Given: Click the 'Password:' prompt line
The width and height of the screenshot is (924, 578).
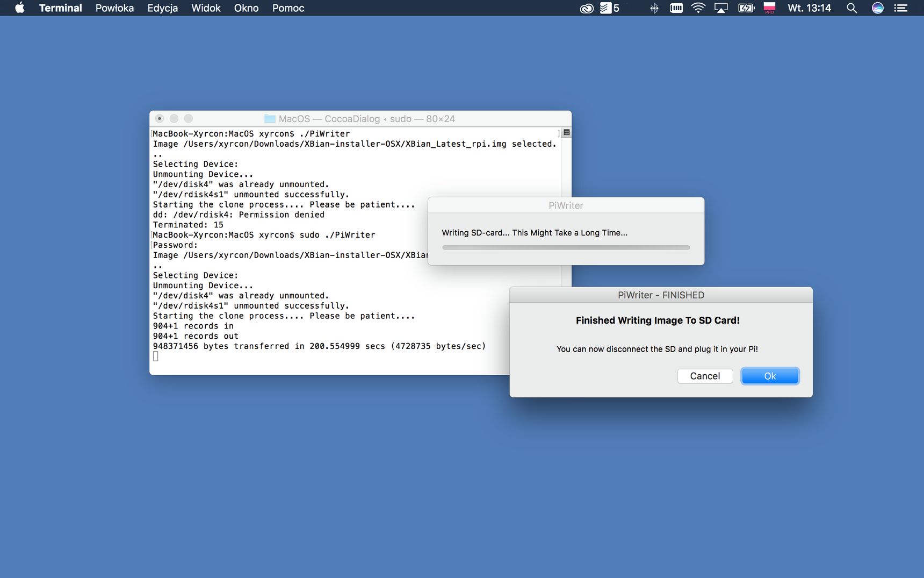Looking at the screenshot, I should 175,245.
